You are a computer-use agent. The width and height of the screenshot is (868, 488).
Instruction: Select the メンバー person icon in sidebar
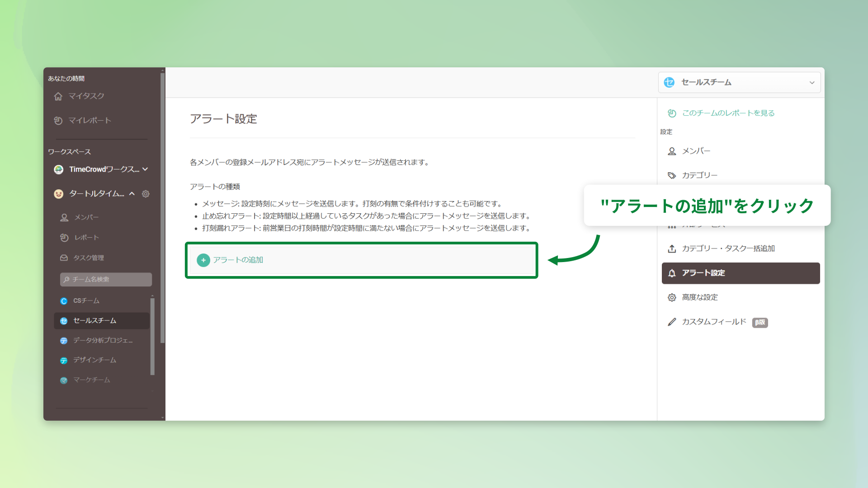coord(65,217)
